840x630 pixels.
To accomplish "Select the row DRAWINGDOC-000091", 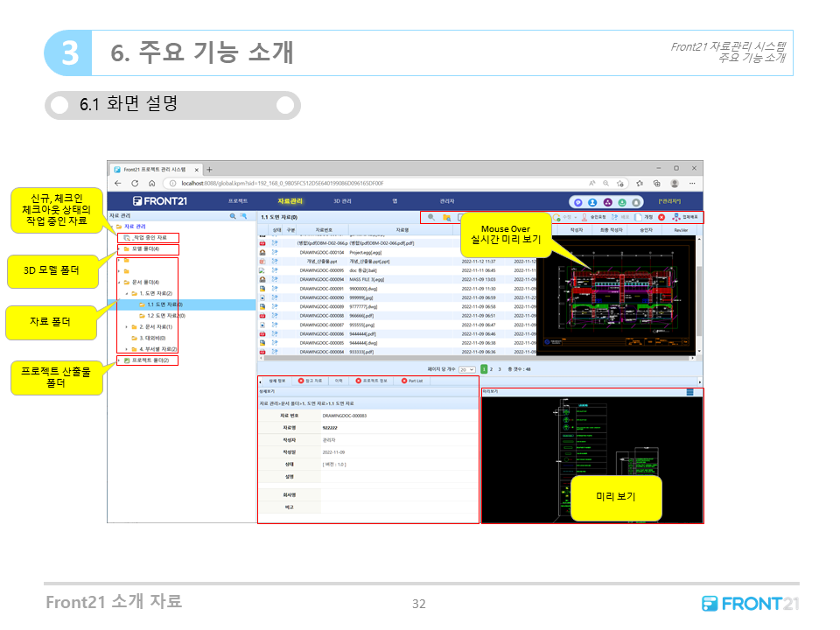I will pyautogui.click(x=397, y=289).
